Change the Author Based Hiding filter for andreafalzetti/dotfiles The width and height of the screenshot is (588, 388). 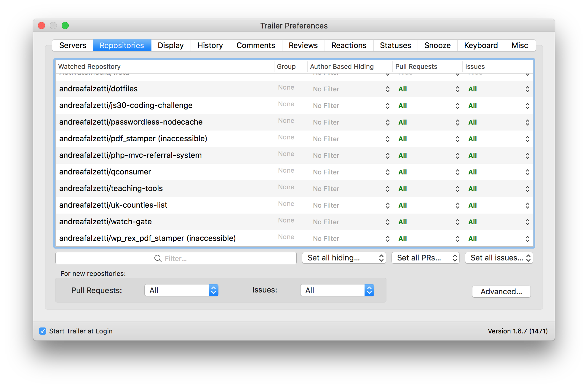tap(351, 89)
